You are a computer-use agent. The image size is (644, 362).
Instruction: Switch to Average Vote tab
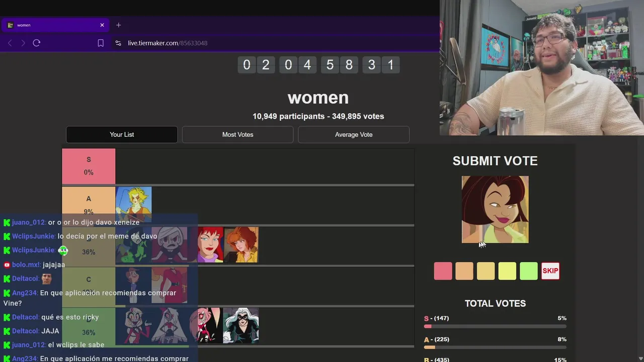[354, 135]
